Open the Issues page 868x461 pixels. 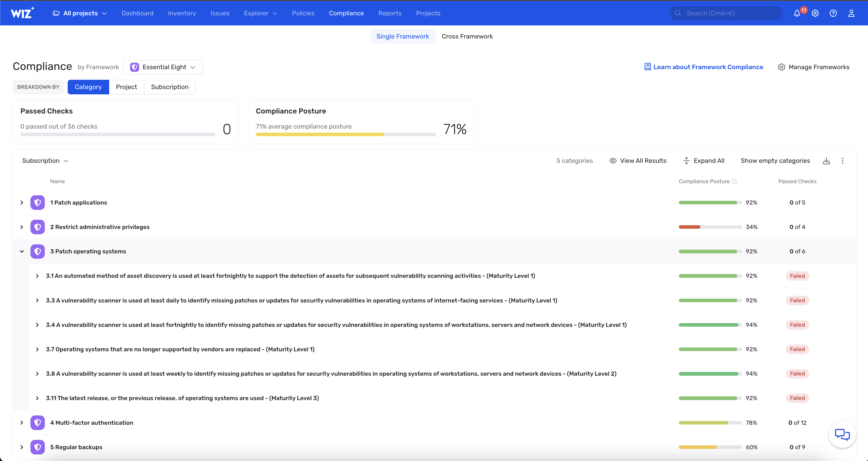[x=220, y=13]
